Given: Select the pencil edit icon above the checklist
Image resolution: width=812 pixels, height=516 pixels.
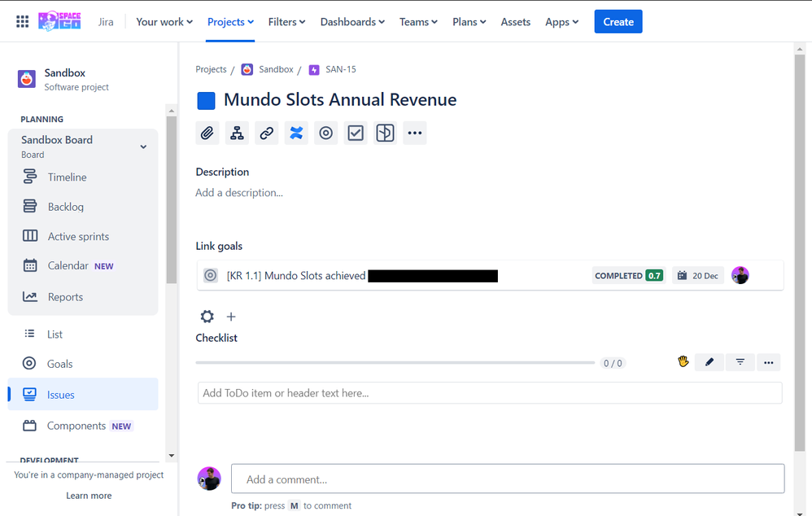Looking at the screenshot, I should click(709, 361).
